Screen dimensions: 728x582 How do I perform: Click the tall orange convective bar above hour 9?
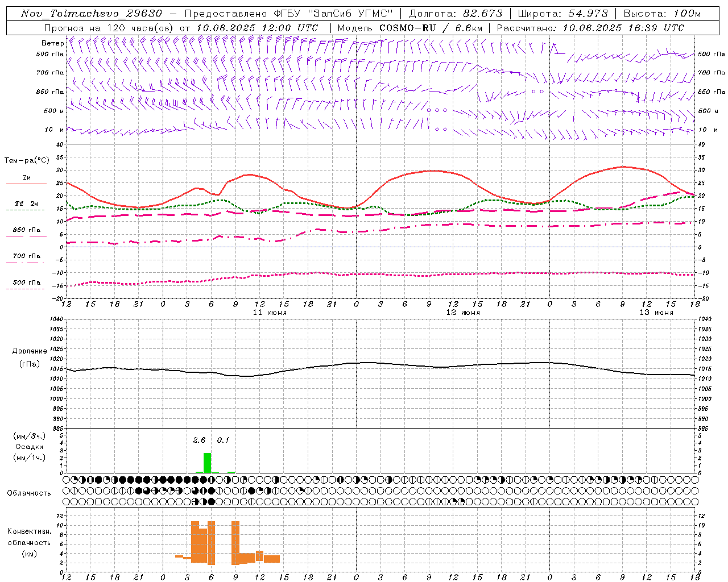click(235, 542)
